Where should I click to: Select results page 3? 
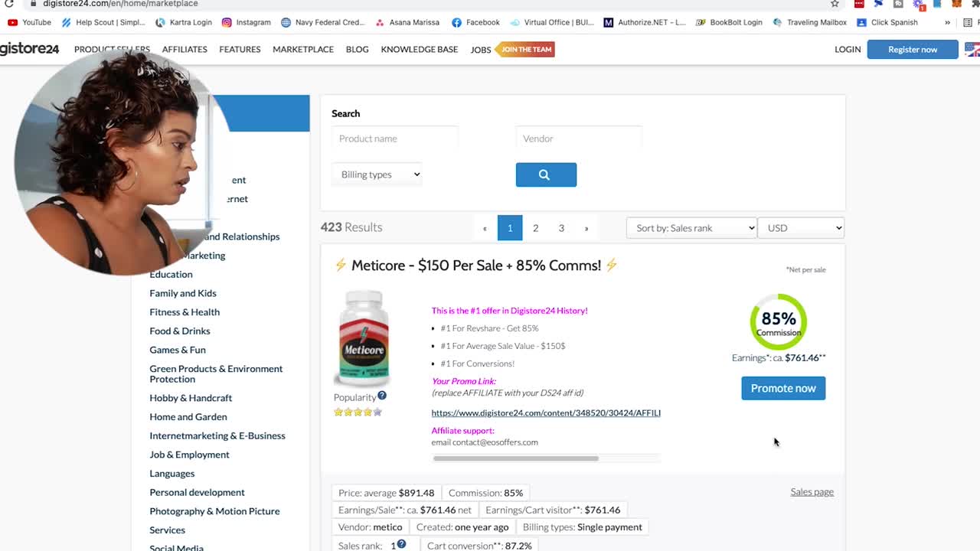click(x=561, y=228)
